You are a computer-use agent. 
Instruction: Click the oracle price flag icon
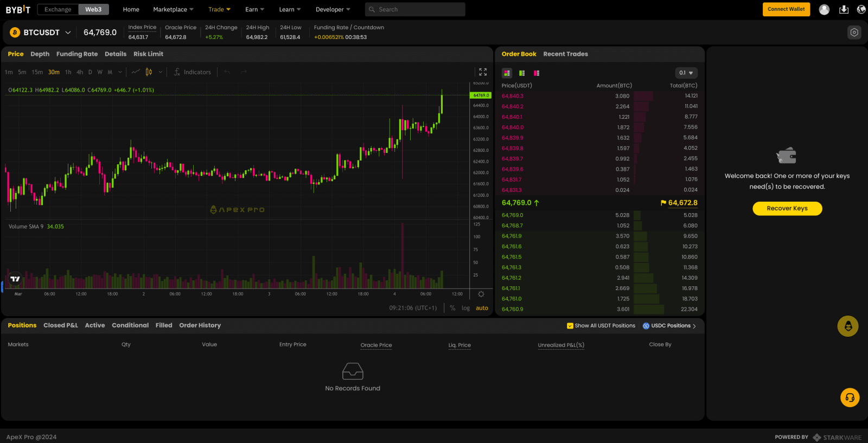click(663, 203)
